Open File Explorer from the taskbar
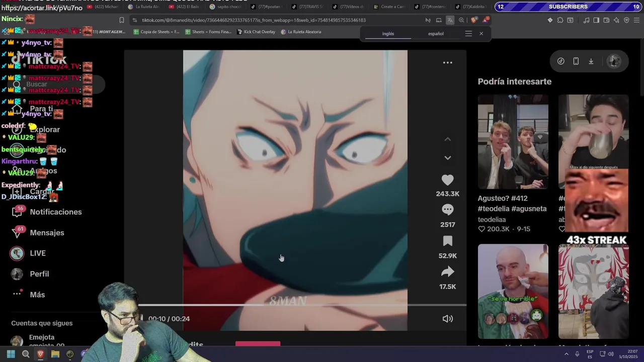The width and height of the screenshot is (644, 362). (x=55, y=354)
